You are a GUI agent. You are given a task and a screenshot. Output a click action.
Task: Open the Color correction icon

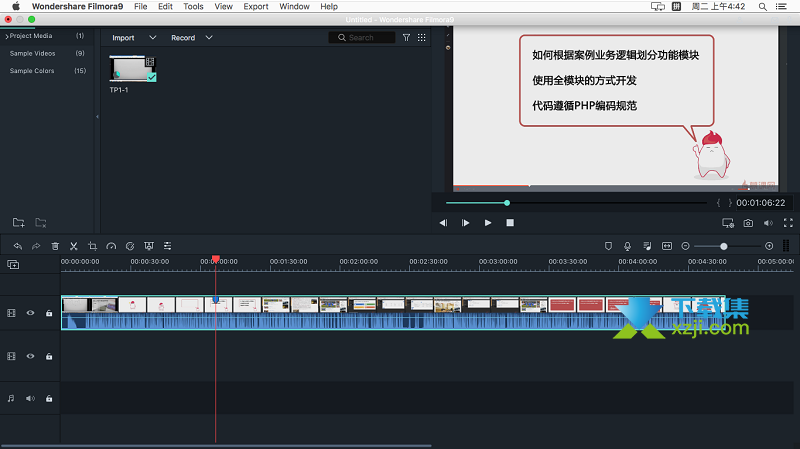(130, 246)
